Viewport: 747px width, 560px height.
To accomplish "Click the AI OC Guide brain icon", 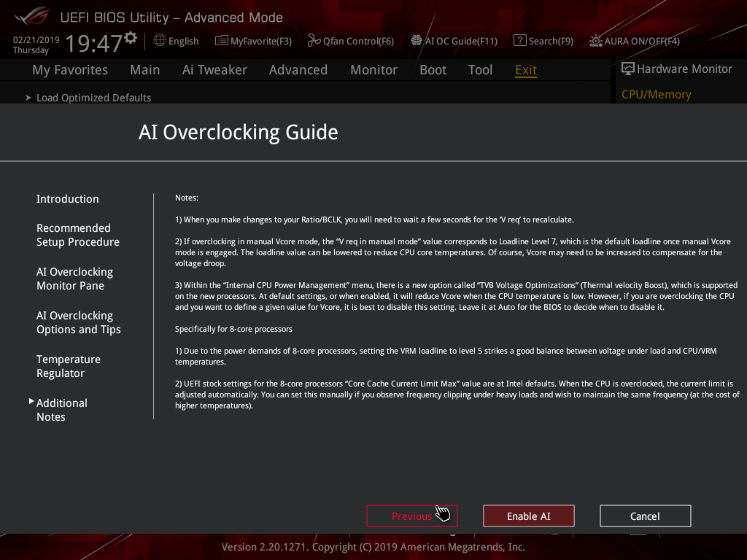I will [x=417, y=41].
